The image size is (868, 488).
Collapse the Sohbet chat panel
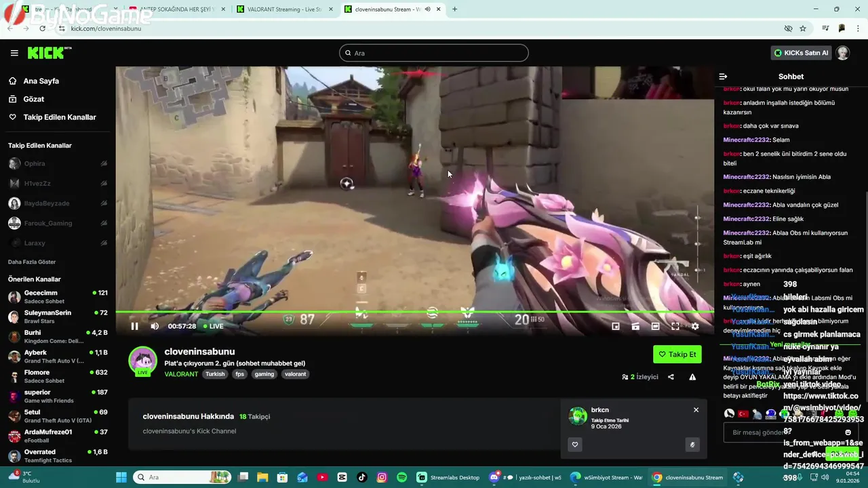click(x=723, y=77)
